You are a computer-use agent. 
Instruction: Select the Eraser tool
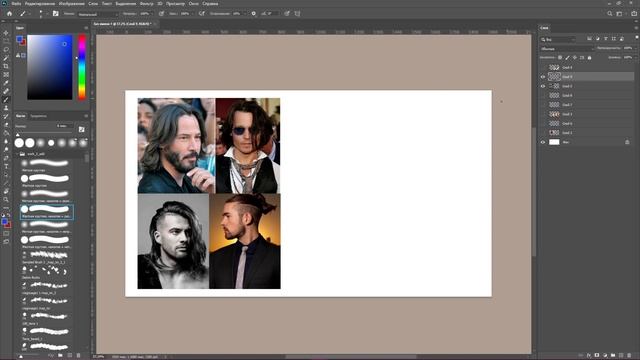(6, 125)
